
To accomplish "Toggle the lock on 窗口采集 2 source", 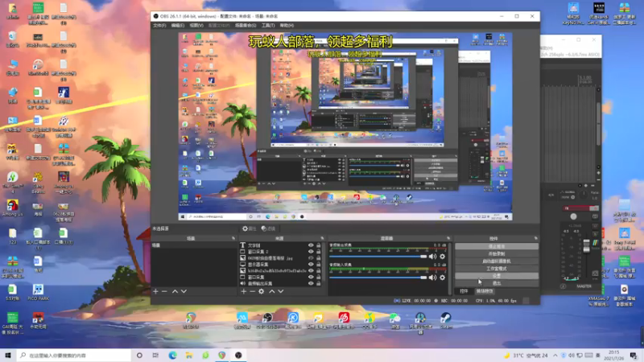I will point(318,252).
